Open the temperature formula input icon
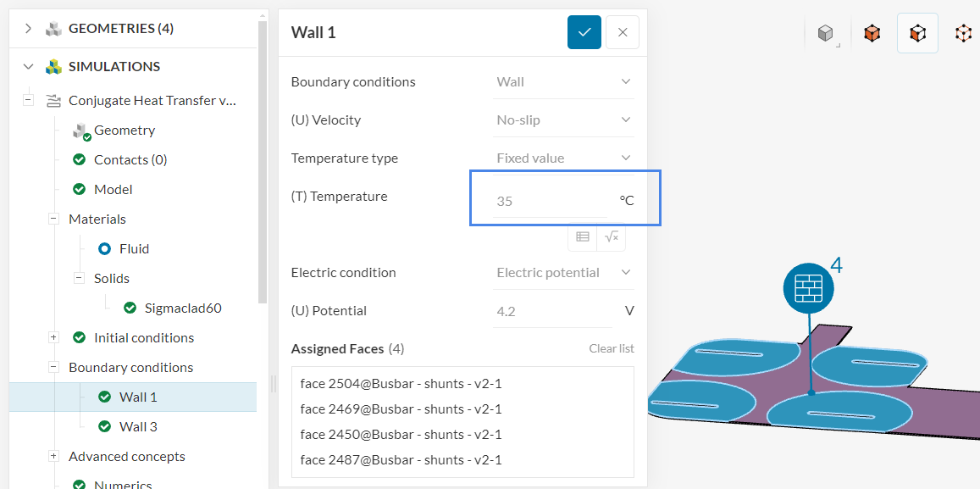This screenshot has height=489, width=980. click(612, 237)
